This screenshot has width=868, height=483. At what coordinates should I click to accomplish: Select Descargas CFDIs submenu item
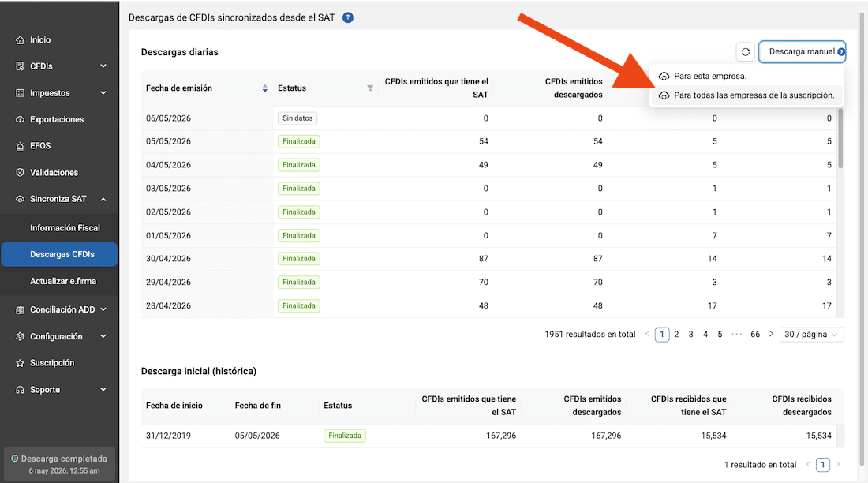tap(59, 254)
